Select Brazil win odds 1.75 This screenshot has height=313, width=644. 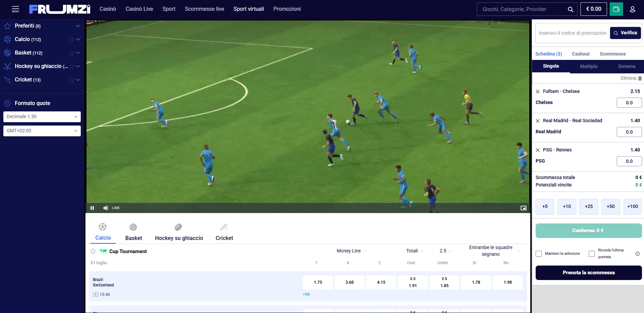(x=318, y=282)
